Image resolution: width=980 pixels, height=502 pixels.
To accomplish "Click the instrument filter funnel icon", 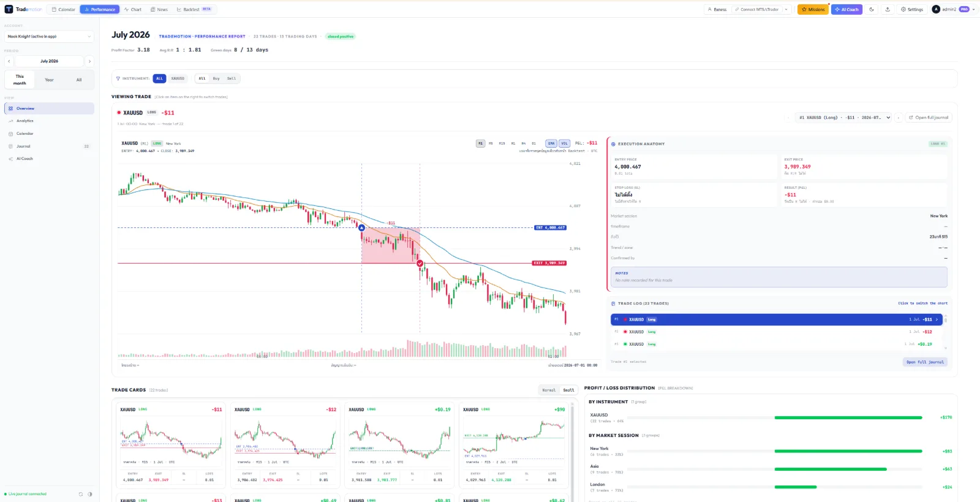I will [118, 78].
